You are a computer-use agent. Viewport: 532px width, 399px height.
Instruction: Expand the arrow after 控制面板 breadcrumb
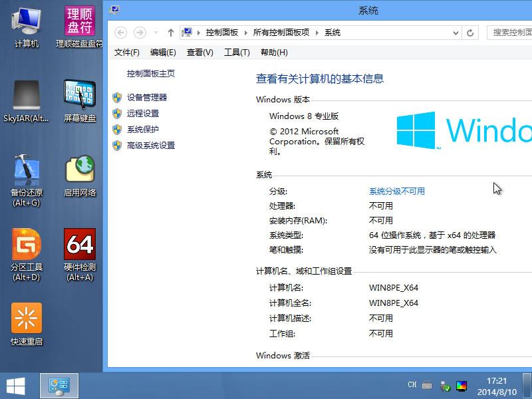point(245,33)
